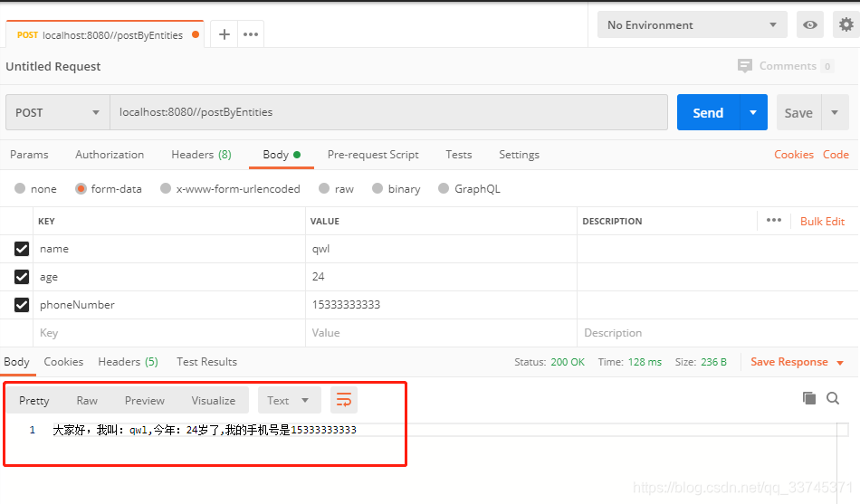Viewport: 860px width, 504px height.
Task: Click the empty Key input cell
Action: coord(169,333)
